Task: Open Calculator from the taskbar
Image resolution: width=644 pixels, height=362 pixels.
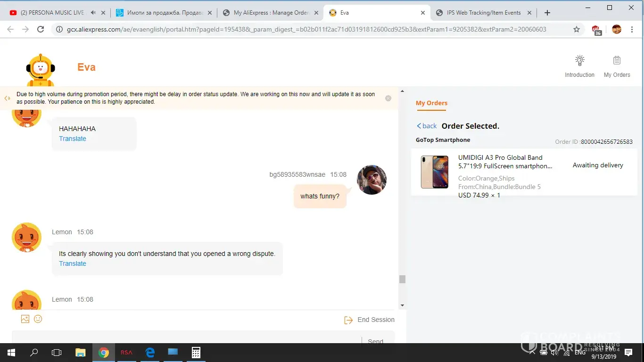Action: coord(196,353)
